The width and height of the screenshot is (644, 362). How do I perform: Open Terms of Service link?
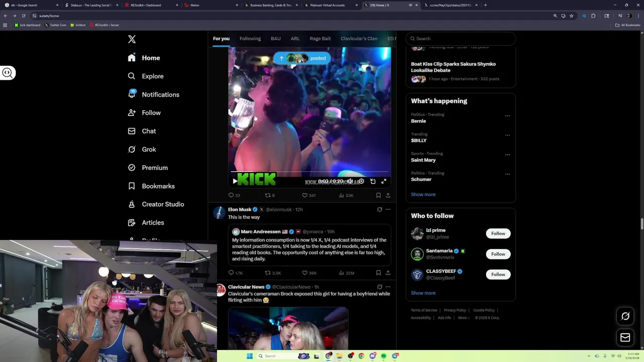click(424, 310)
